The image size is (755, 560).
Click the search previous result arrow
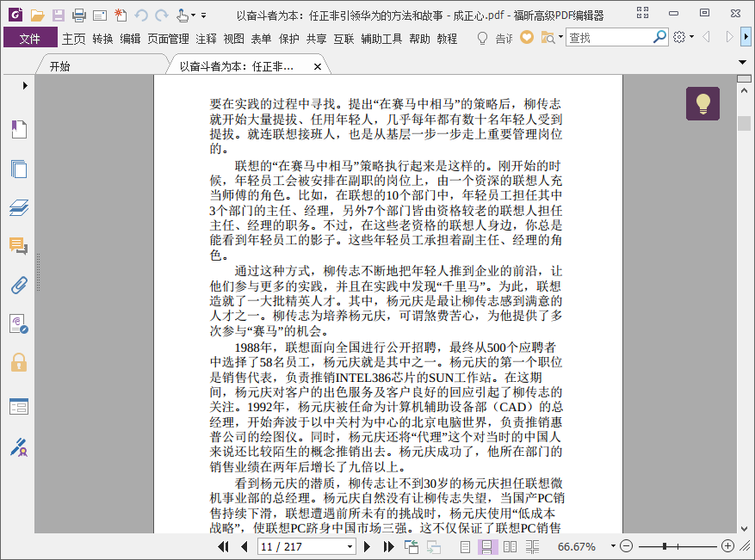coord(707,37)
